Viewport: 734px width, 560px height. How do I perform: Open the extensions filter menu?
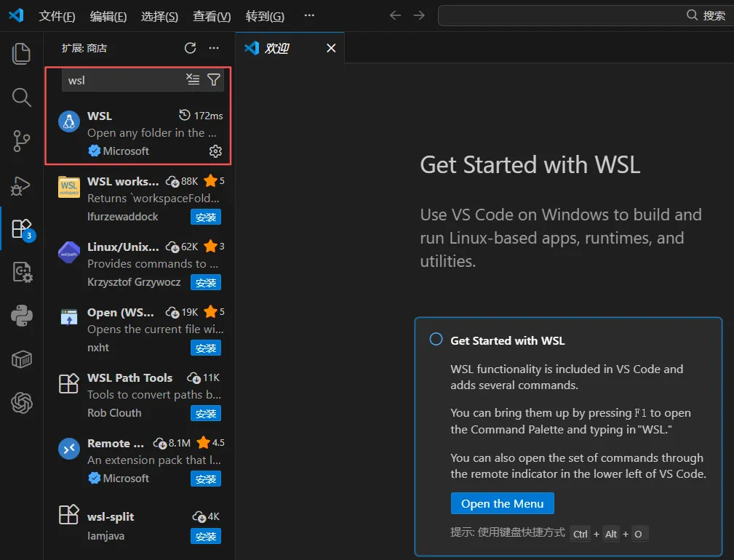[213, 79]
